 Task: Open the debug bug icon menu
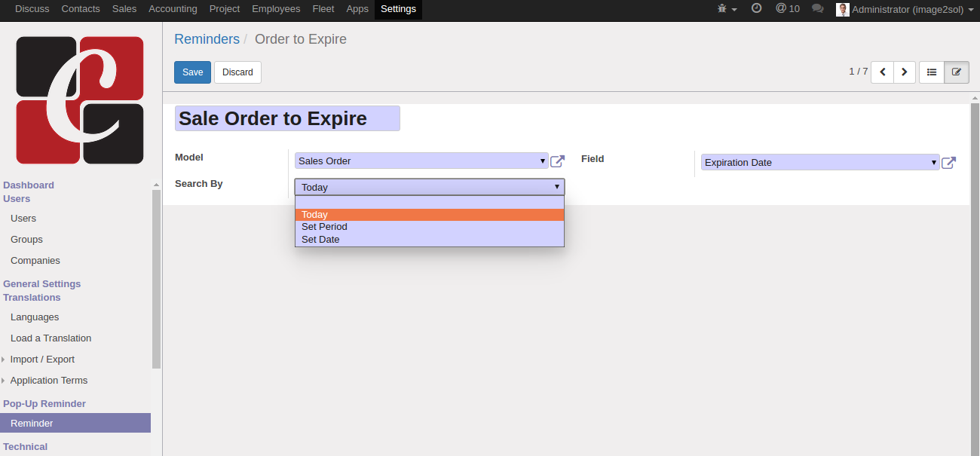coord(726,9)
